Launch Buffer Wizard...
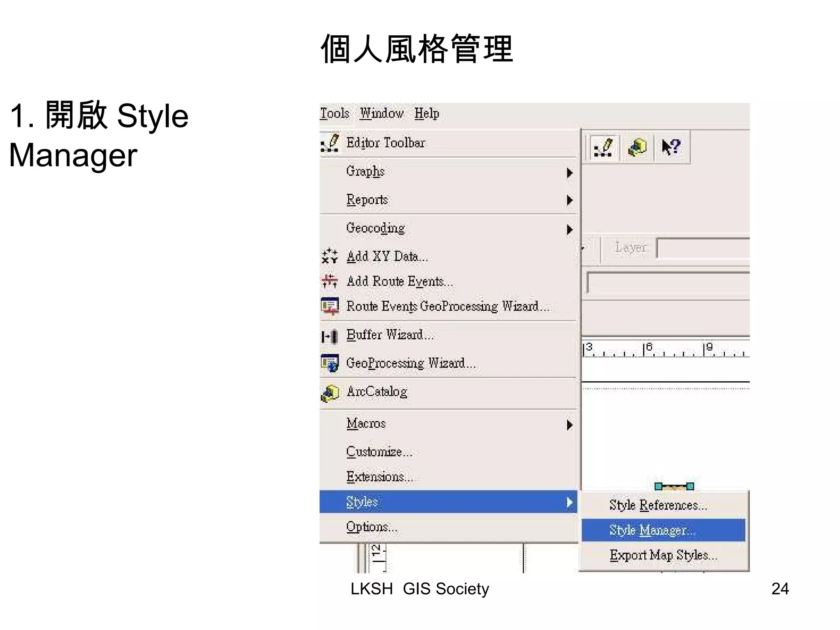 [448, 335]
